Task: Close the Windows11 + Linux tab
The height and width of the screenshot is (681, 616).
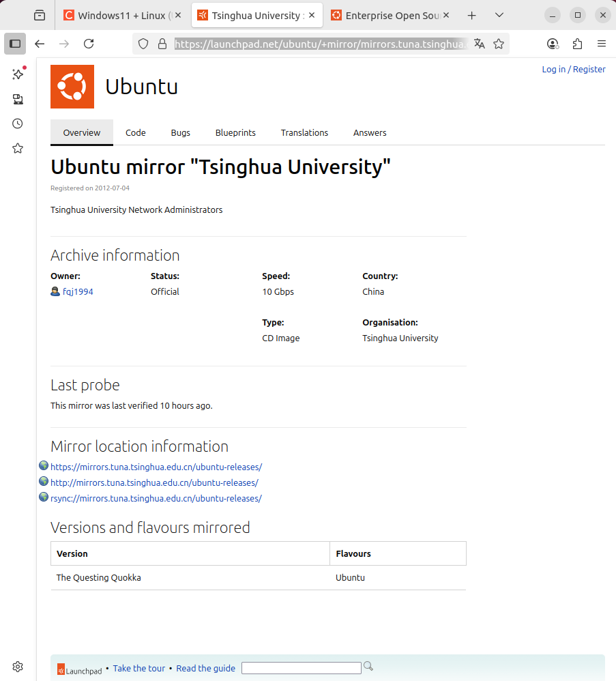Action: click(178, 15)
